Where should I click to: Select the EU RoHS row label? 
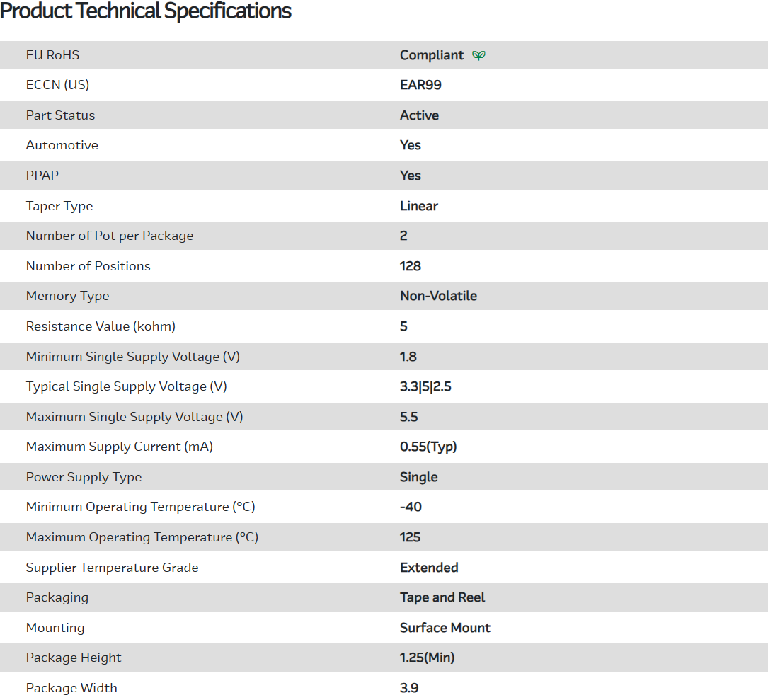click(x=52, y=55)
